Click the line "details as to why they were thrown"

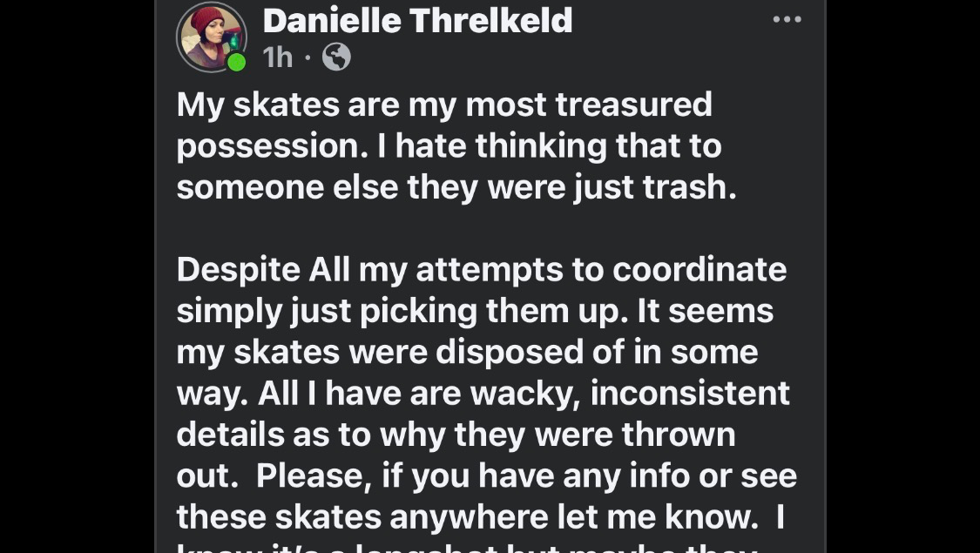click(456, 435)
